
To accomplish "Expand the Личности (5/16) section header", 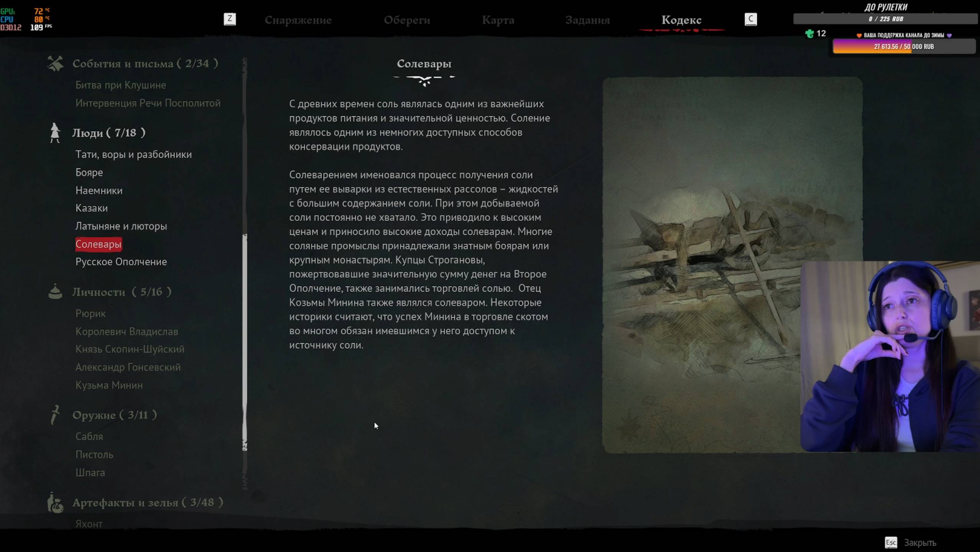I will (121, 292).
